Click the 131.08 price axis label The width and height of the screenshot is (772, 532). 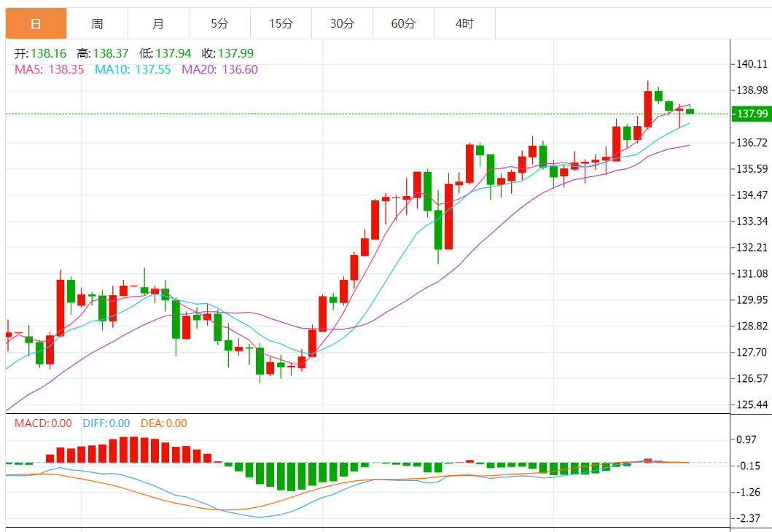(x=752, y=273)
